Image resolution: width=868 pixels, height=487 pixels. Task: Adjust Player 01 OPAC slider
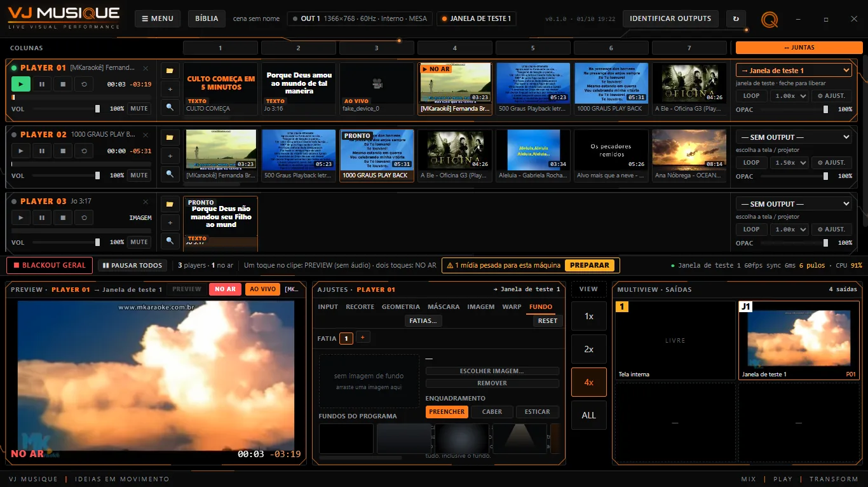(794, 109)
